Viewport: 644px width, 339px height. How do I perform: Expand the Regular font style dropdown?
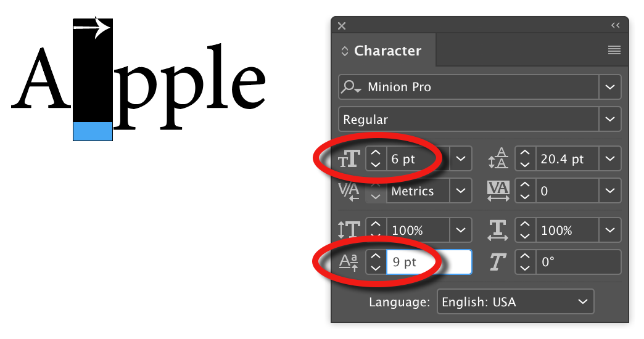[610, 119]
